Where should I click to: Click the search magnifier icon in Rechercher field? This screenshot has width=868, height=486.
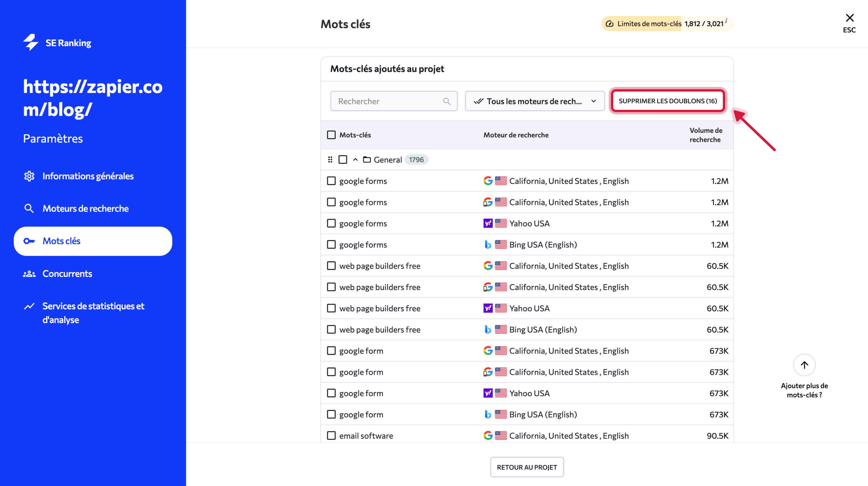(447, 101)
